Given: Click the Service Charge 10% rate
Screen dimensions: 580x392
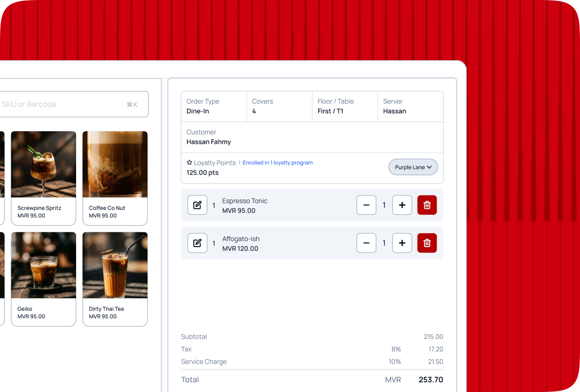Looking at the screenshot, I should tap(395, 362).
